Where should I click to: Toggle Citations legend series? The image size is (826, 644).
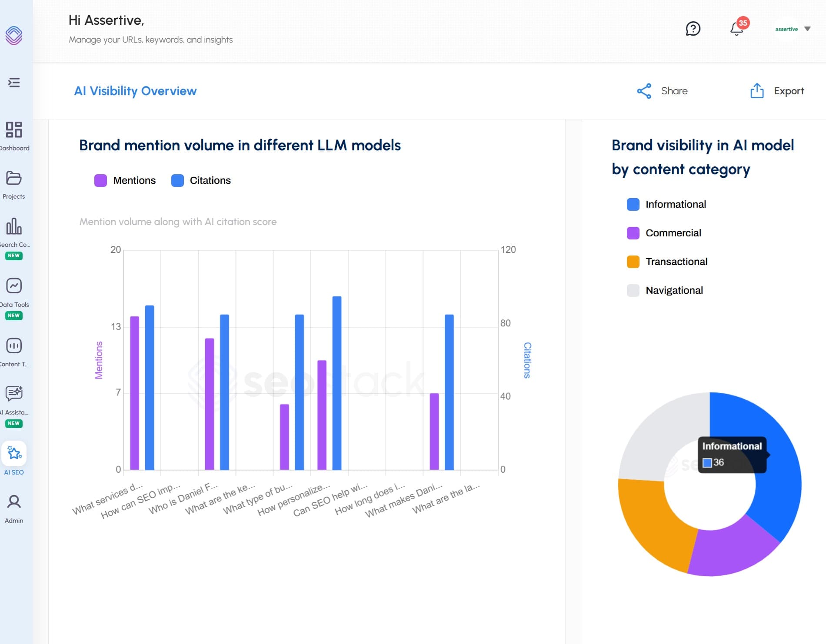pos(201,180)
